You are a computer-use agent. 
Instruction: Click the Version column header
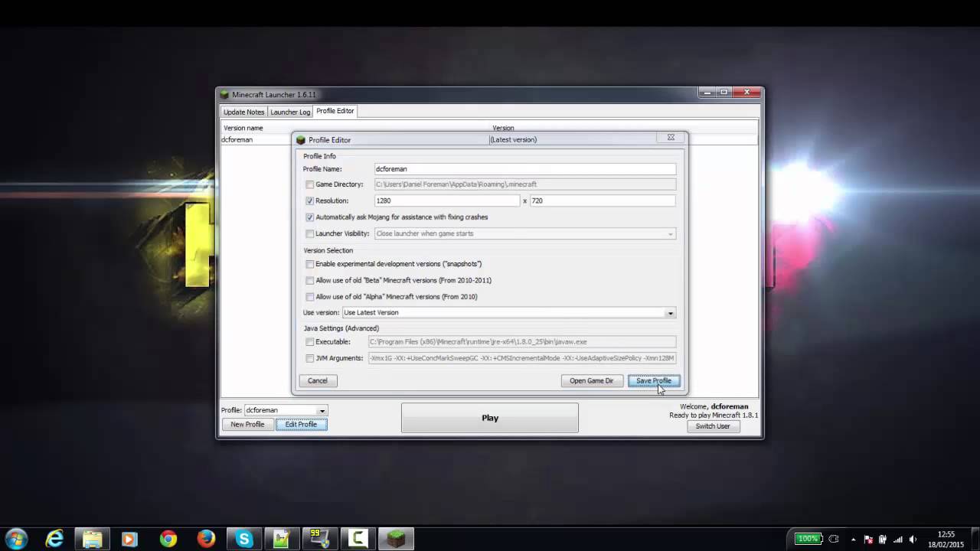tap(503, 128)
